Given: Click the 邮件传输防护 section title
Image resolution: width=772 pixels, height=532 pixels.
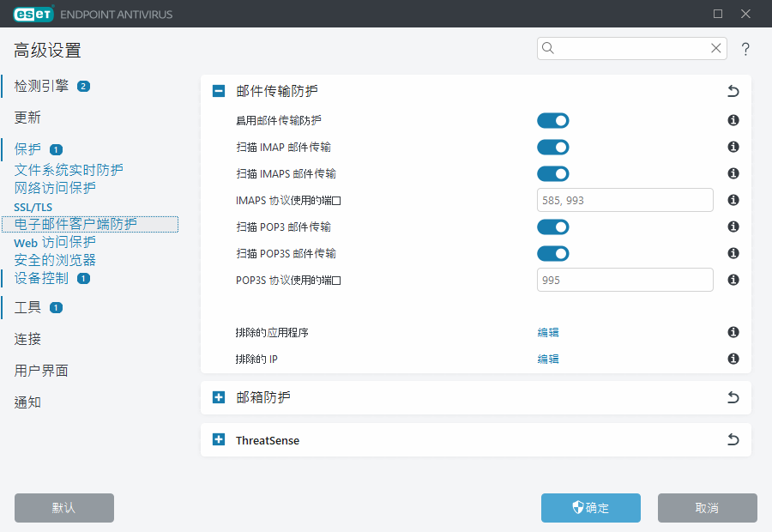Looking at the screenshot, I should [x=277, y=91].
